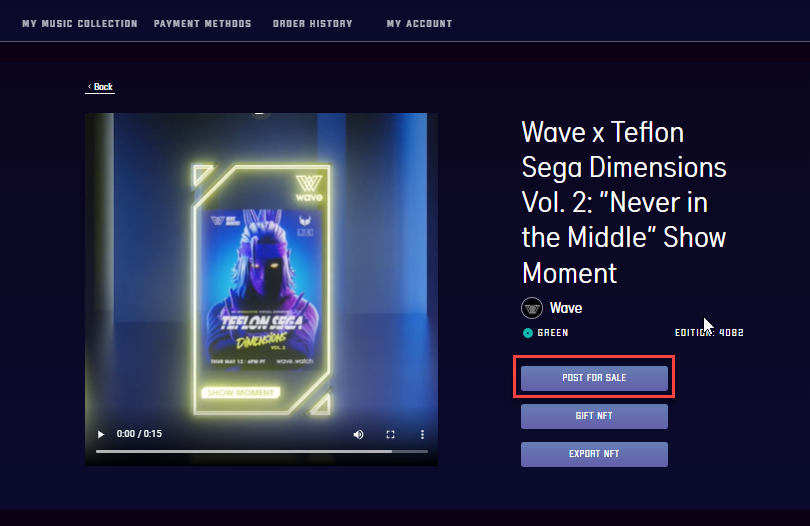Click the Wave logo in video
Screen dimensions: 810x526
click(309, 188)
